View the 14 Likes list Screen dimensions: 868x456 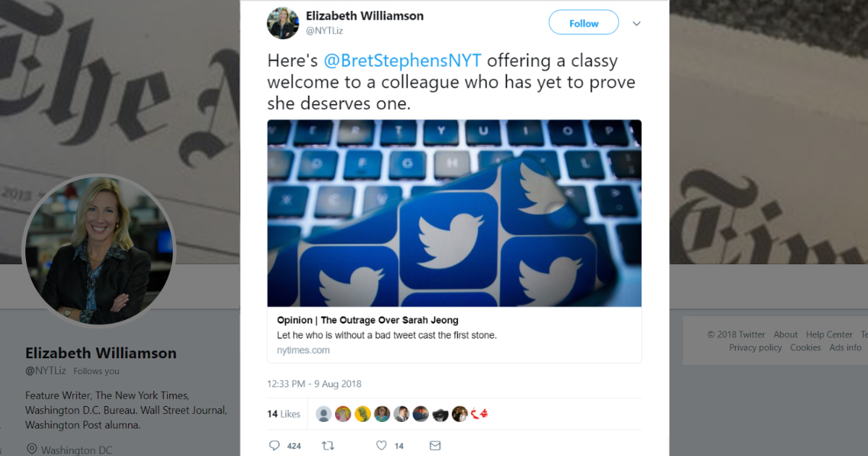pos(284,414)
